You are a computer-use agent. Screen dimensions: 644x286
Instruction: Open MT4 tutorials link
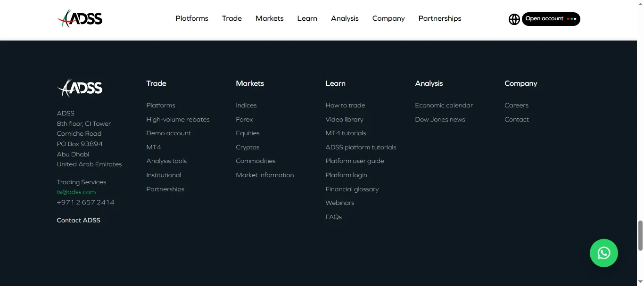[346, 133]
